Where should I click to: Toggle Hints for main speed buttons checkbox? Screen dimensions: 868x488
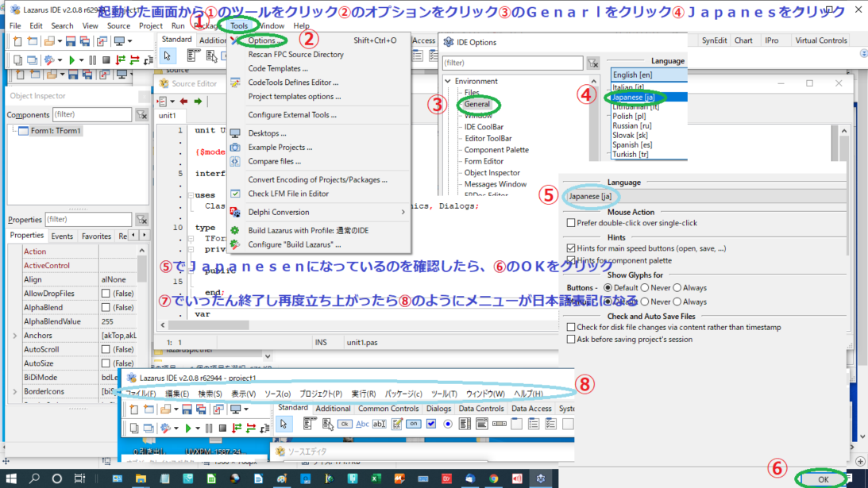pos(571,248)
